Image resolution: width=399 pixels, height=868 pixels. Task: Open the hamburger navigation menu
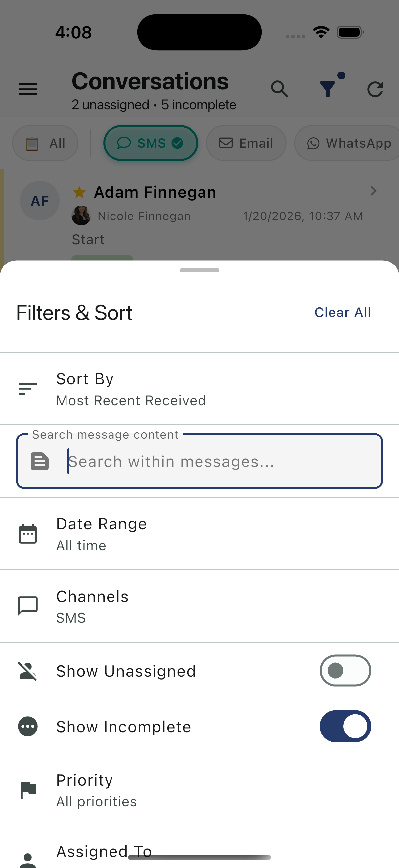pyautogui.click(x=27, y=89)
